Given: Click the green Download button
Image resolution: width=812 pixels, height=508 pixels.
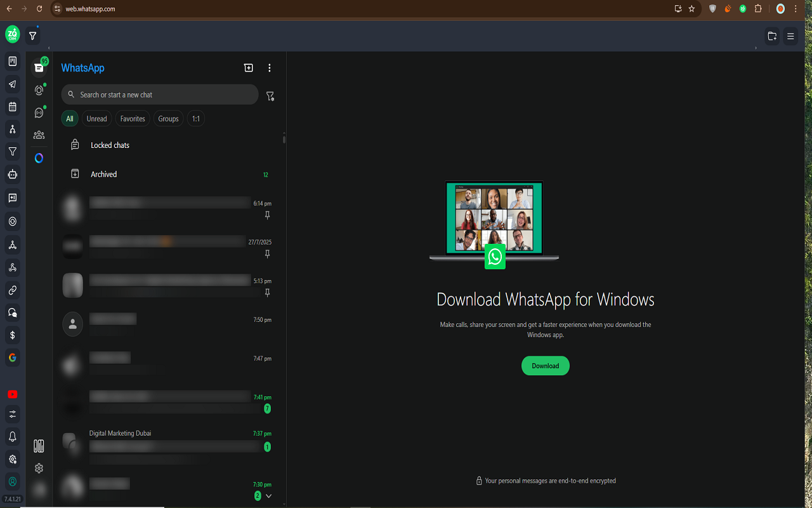Looking at the screenshot, I should [545, 366].
